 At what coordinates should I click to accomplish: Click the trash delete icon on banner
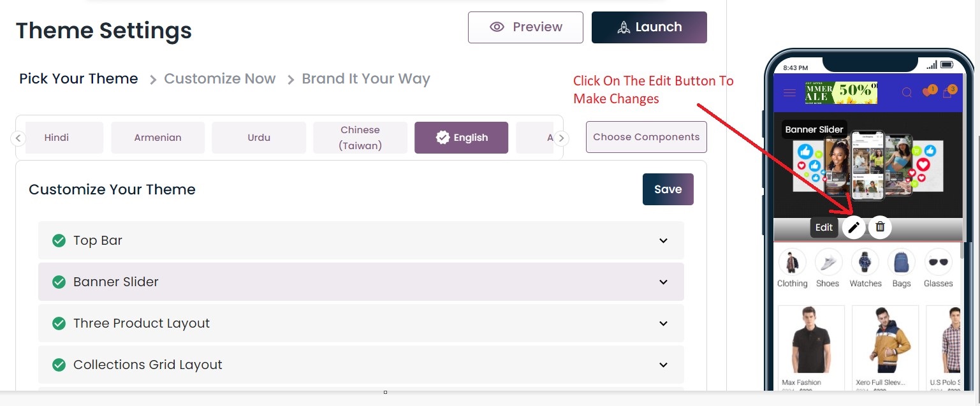(880, 227)
